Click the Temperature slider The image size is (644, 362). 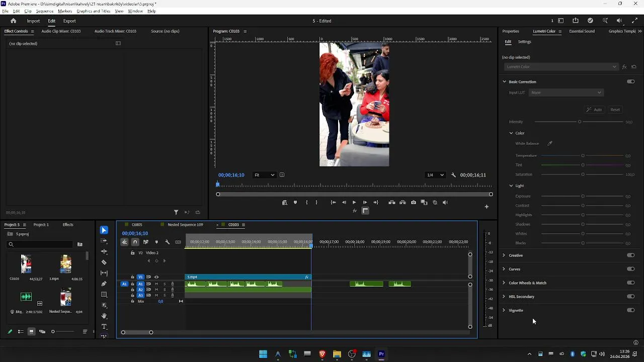[583, 156]
